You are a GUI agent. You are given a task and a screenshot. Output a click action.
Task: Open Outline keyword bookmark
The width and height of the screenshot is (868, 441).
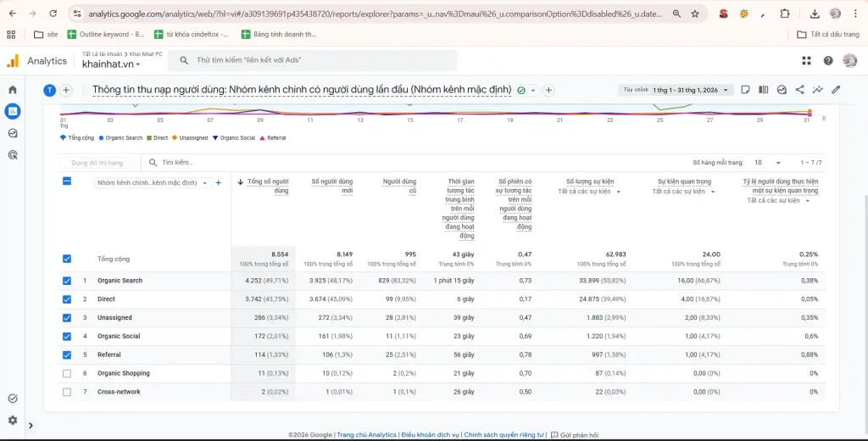106,35
